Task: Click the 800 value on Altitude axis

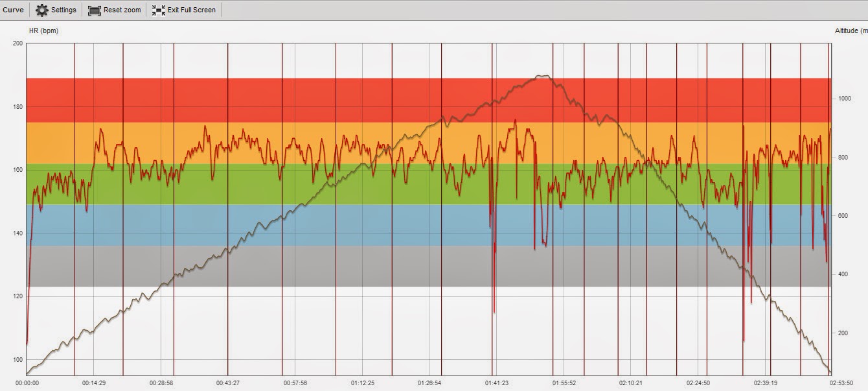Action: [x=842, y=158]
